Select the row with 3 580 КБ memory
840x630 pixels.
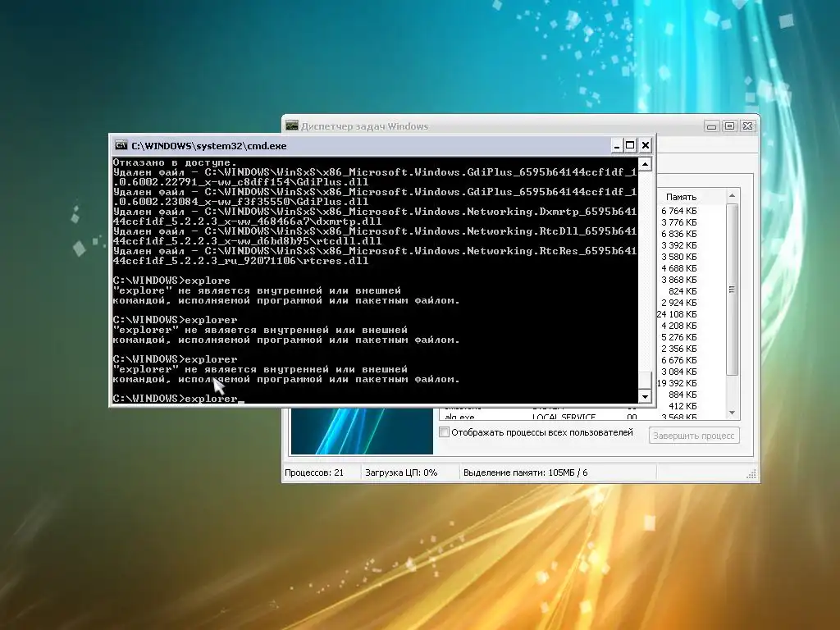tap(678, 257)
